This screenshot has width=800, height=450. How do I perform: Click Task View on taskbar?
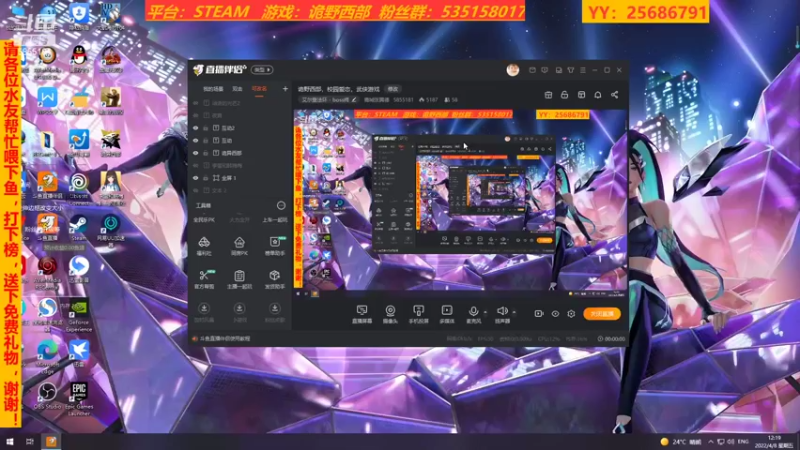point(30,442)
